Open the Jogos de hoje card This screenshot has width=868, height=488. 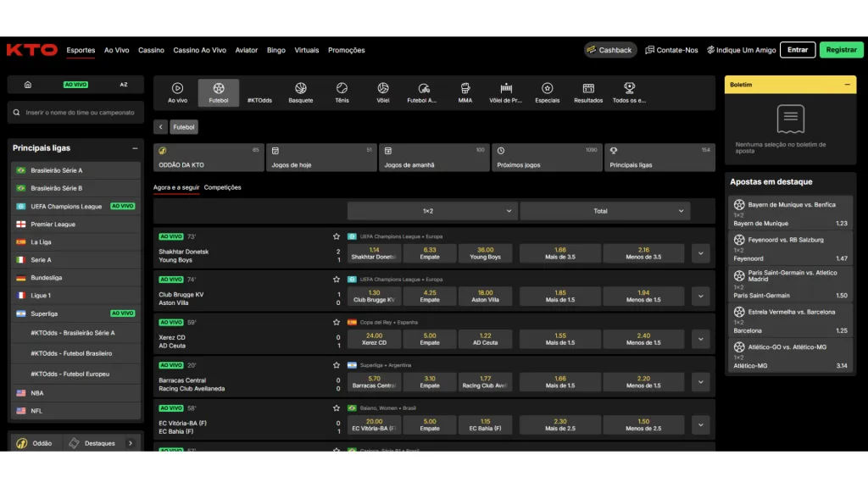coord(321,158)
